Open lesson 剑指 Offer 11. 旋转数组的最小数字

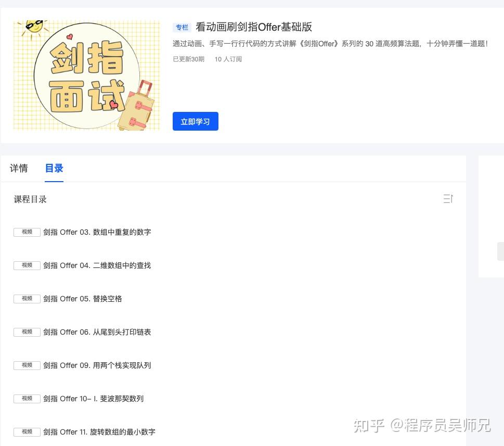[x=98, y=432]
